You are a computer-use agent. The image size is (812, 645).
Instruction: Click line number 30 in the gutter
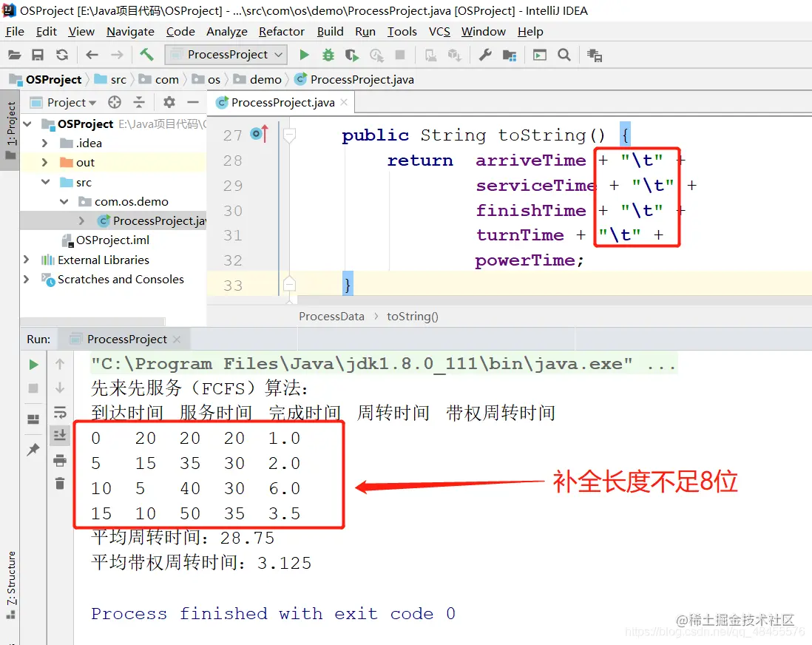[x=233, y=211]
